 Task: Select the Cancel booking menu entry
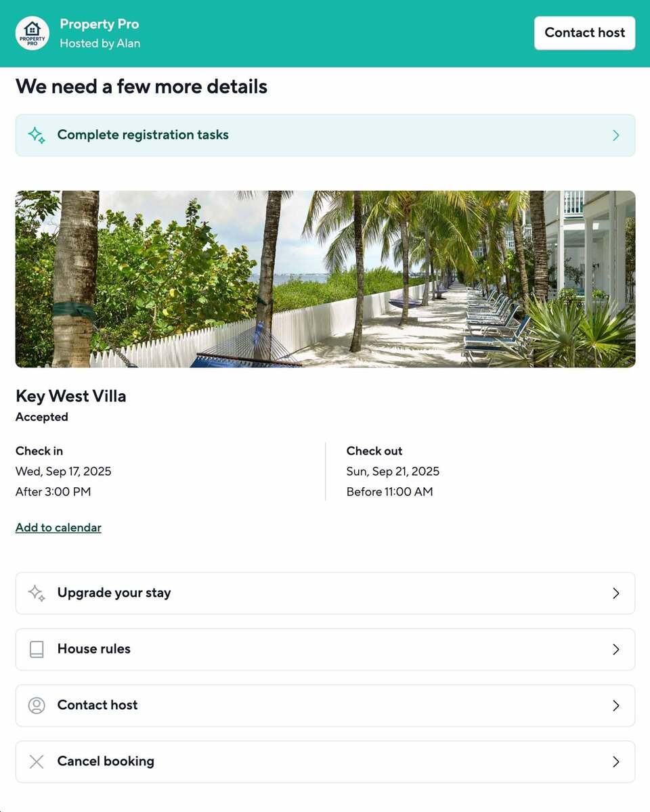tap(106, 761)
